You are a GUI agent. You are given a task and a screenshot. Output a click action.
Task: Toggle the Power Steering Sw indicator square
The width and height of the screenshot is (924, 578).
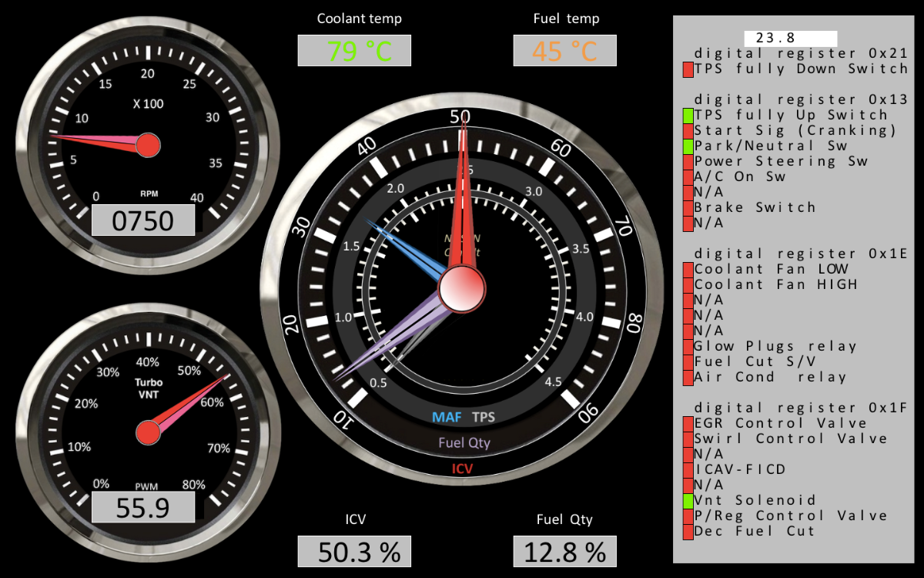pos(688,162)
